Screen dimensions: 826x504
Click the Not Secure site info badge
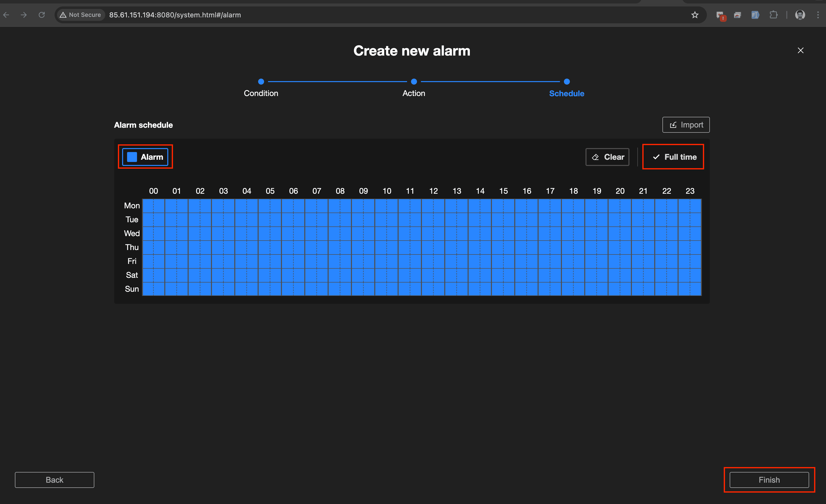tap(80, 15)
